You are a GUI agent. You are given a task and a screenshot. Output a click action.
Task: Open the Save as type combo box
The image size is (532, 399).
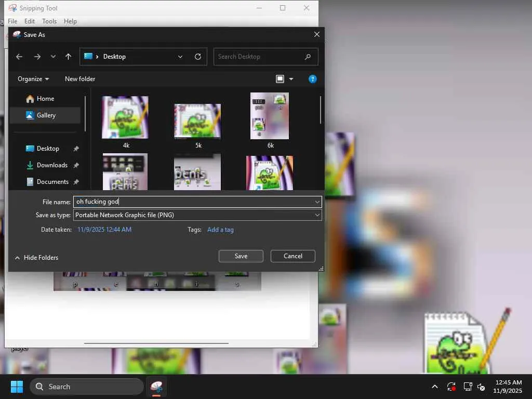(x=197, y=215)
